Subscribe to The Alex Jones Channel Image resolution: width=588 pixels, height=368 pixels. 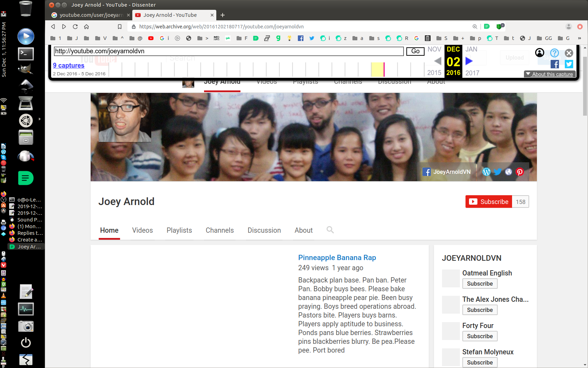click(x=480, y=310)
